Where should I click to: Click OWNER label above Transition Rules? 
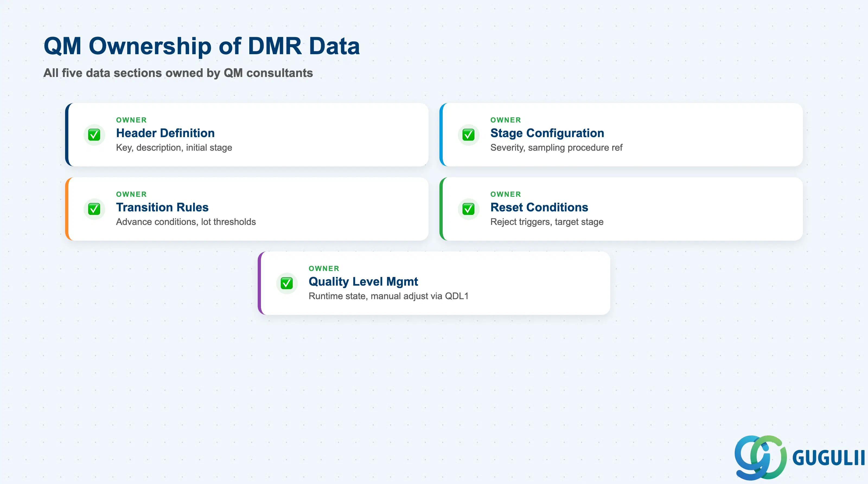(131, 194)
